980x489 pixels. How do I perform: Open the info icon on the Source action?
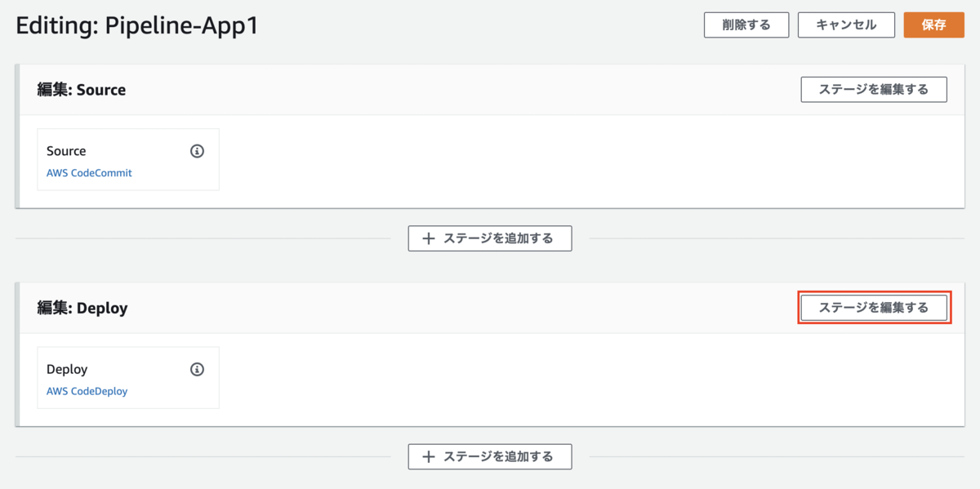click(x=197, y=151)
